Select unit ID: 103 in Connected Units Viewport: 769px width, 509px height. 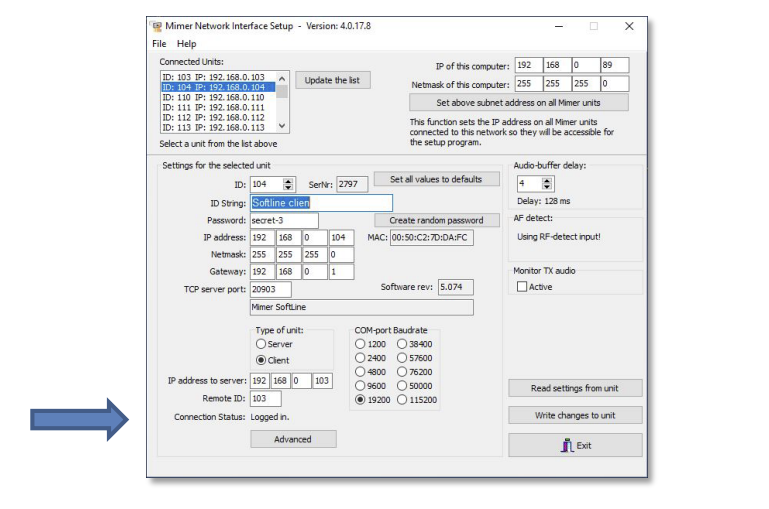(x=218, y=77)
